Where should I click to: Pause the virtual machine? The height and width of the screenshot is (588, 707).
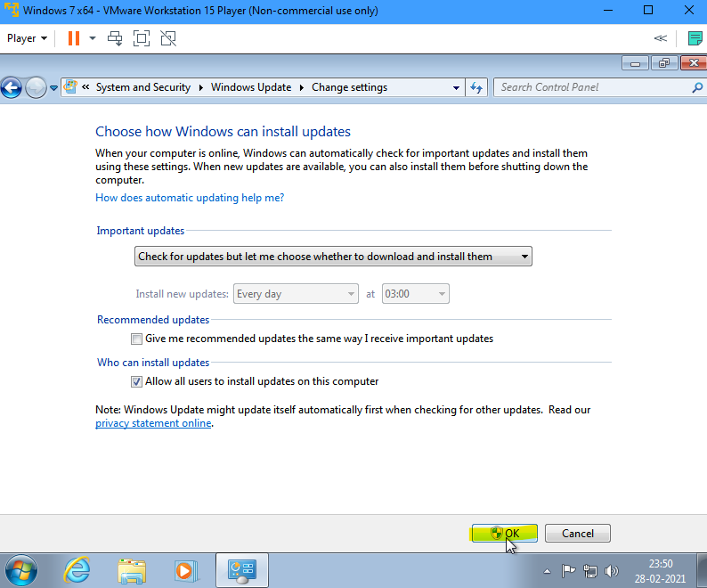pos(74,38)
